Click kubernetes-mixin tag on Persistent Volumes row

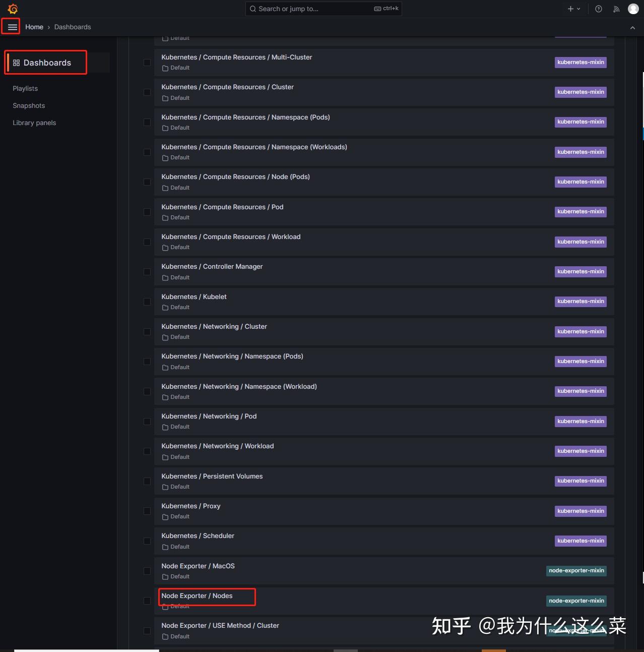coord(581,481)
